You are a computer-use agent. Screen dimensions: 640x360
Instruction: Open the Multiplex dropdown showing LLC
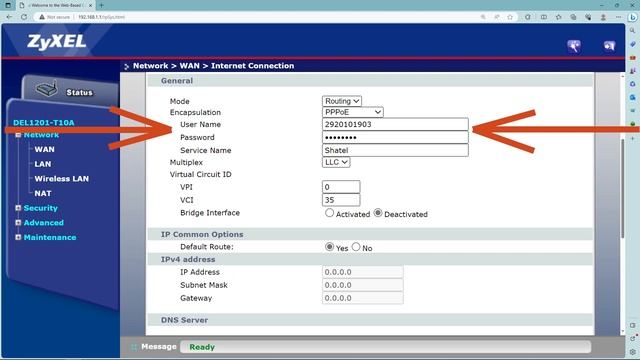(x=336, y=162)
